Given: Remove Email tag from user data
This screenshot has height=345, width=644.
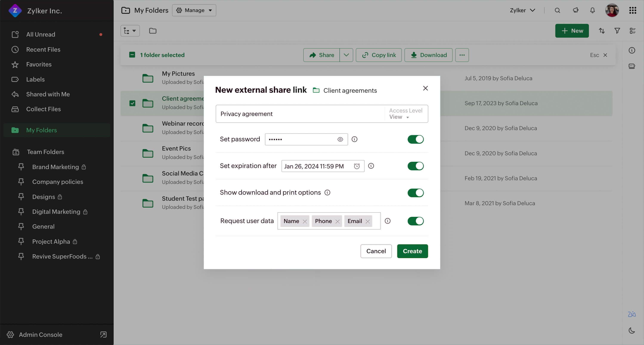Looking at the screenshot, I should point(367,221).
